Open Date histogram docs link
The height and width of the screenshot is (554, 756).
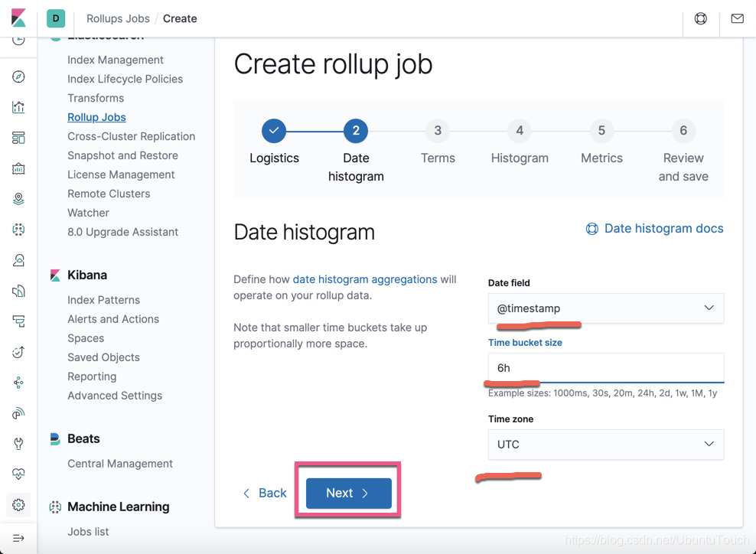pos(663,229)
